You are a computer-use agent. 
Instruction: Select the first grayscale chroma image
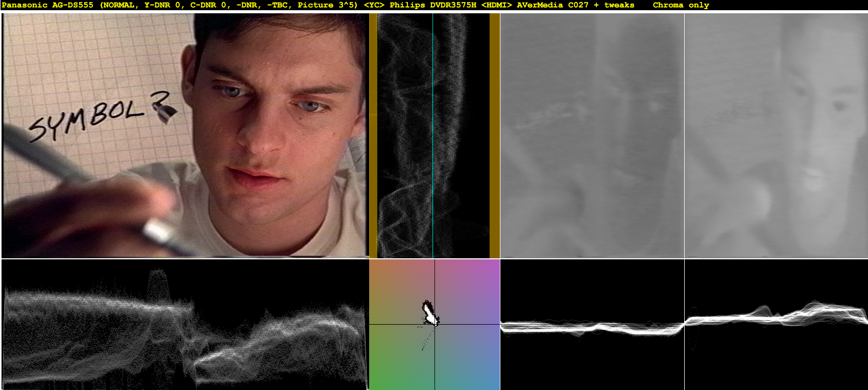point(592,135)
